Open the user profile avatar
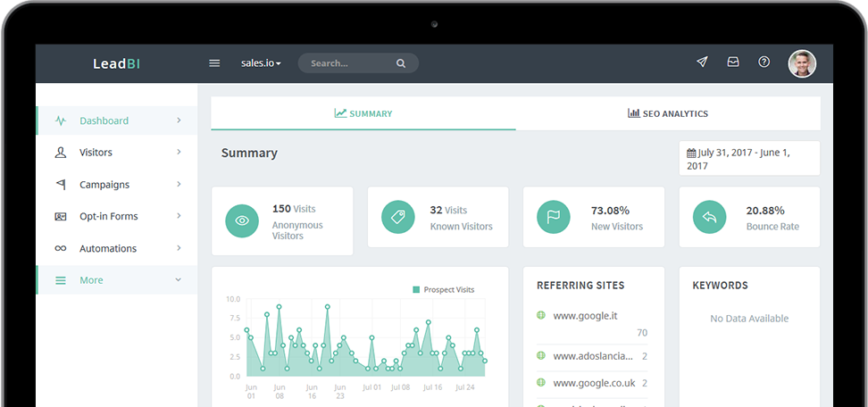868x407 pixels. point(801,63)
